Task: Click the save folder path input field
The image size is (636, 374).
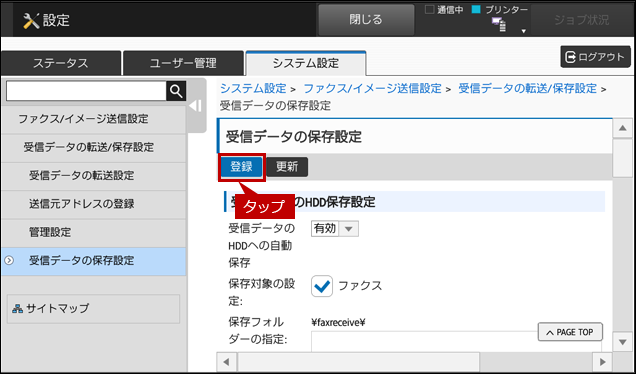Action: click(456, 341)
